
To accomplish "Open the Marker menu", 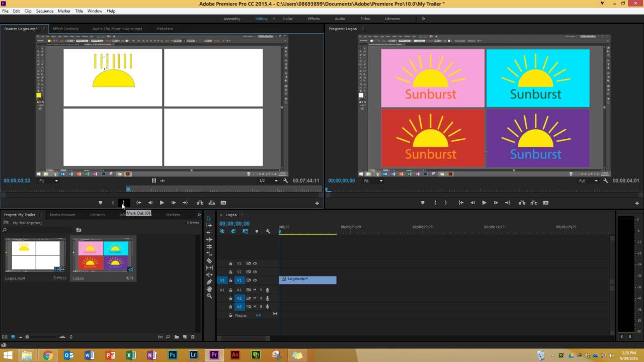I will tap(64, 11).
